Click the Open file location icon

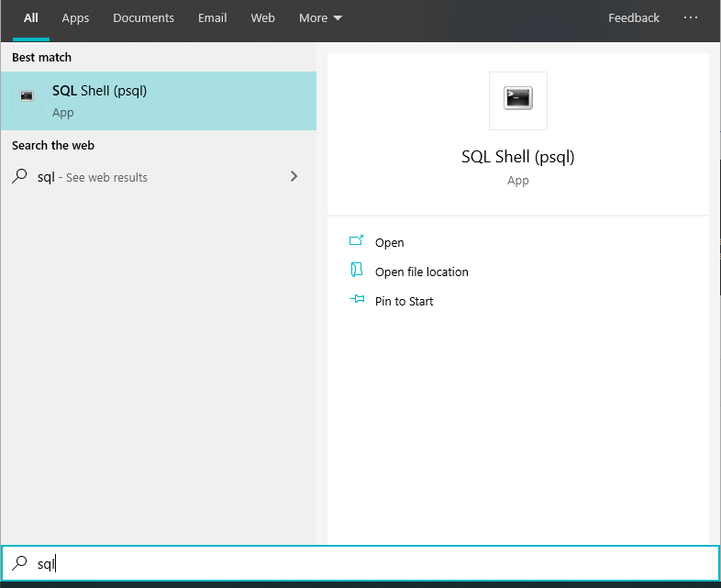[x=357, y=271]
